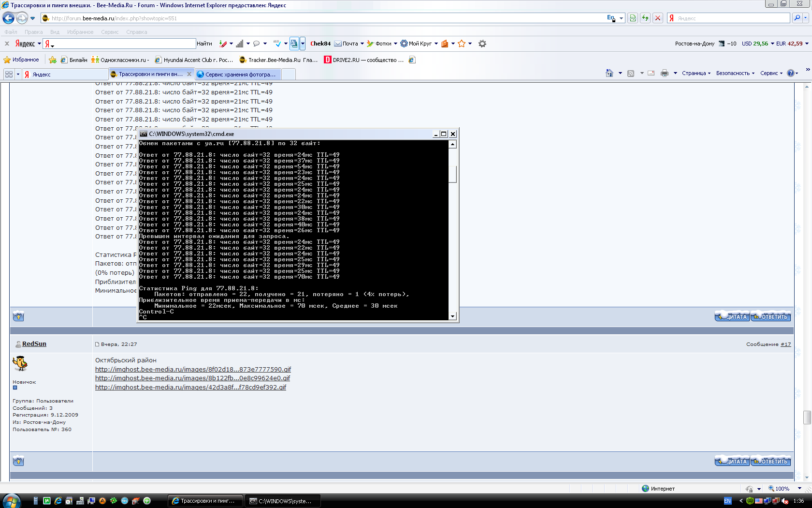Click the go-to-top icon below RedSun's post
This screenshot has width=812, height=508.
(18, 461)
